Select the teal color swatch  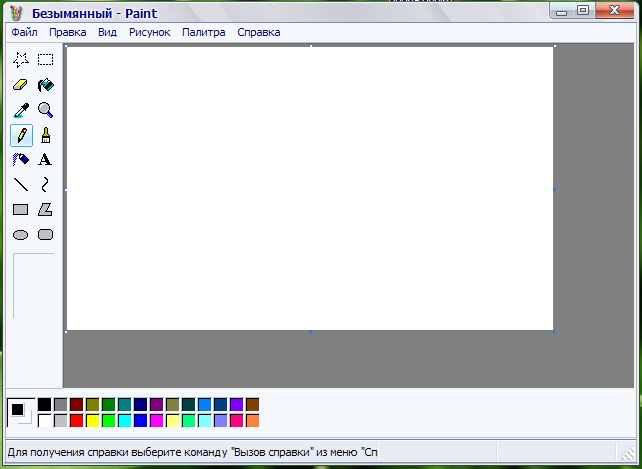click(124, 405)
